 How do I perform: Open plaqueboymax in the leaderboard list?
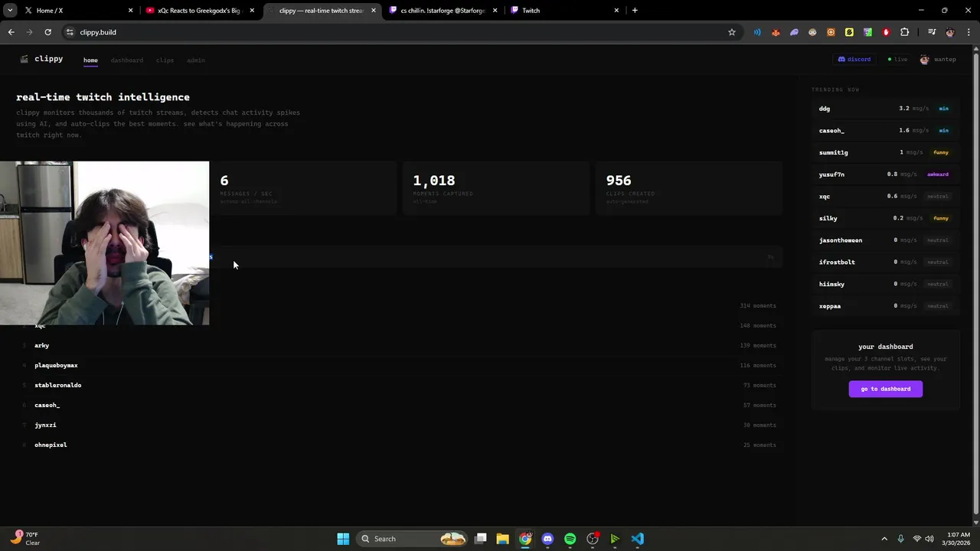[398, 365]
